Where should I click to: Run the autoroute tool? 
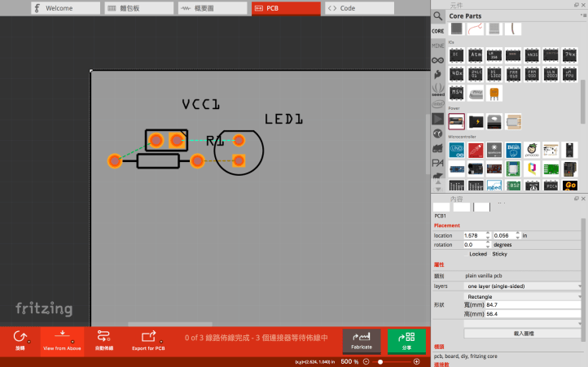(104, 340)
